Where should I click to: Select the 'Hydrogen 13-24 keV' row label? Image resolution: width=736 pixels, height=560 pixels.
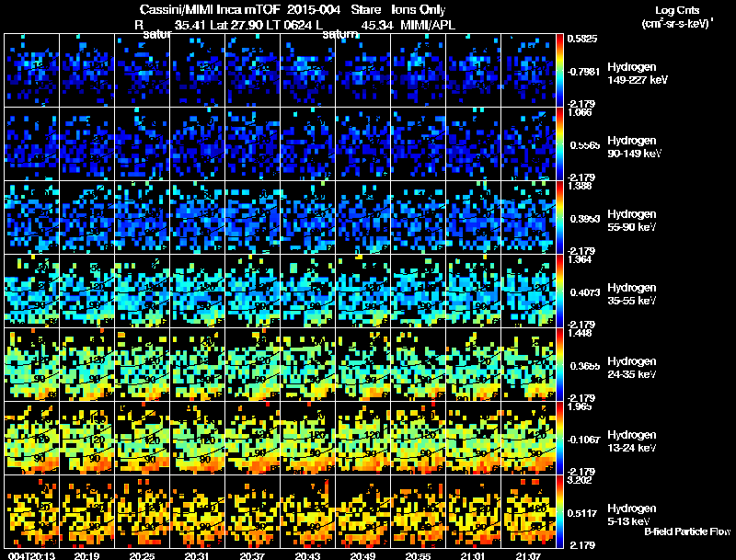632,441
